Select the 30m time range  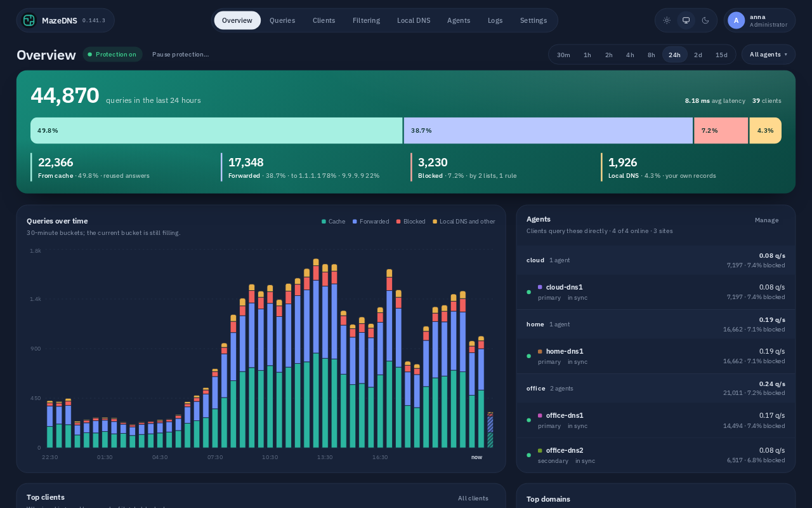563,55
